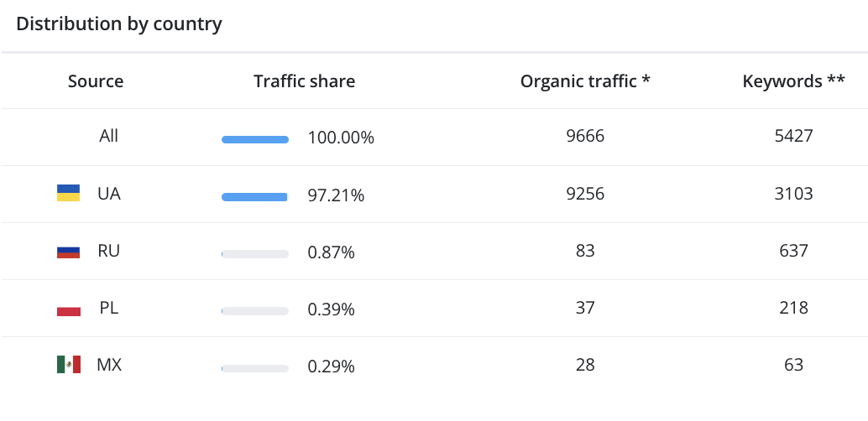Click RU keywords value 637
868x421 pixels.
(x=793, y=251)
